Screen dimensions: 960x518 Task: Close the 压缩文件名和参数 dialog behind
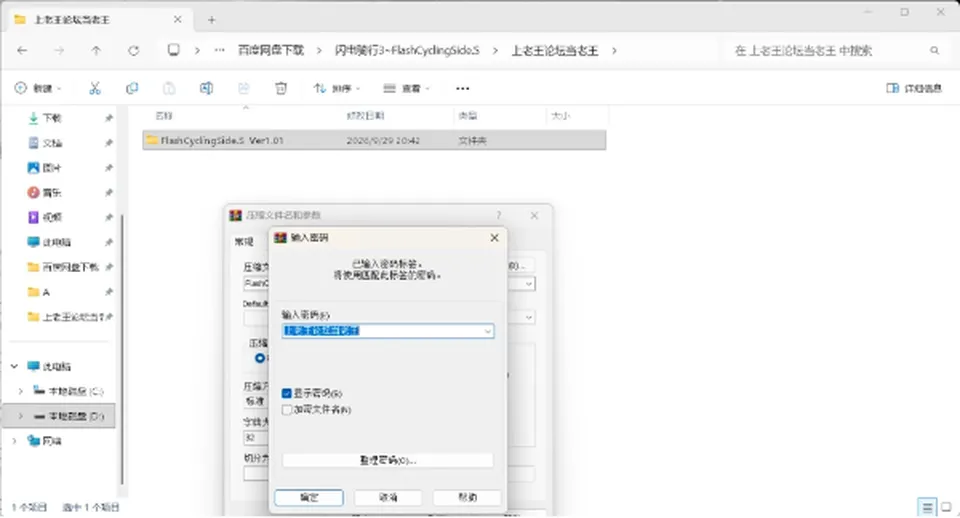(534, 216)
